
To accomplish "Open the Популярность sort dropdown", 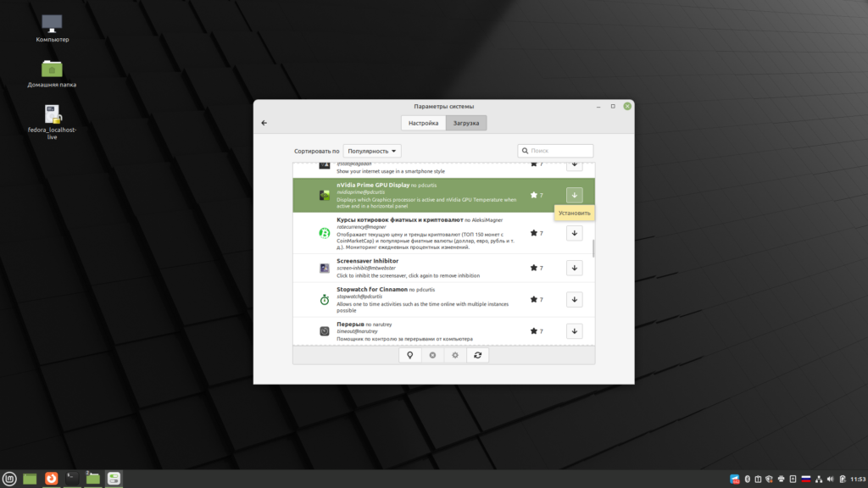I will (x=373, y=151).
